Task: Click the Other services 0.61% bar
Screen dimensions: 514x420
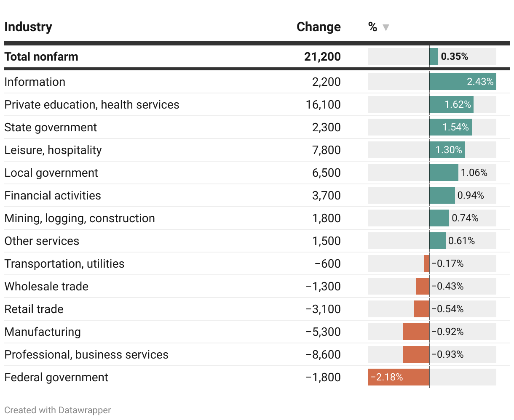Action: pyautogui.click(x=437, y=241)
